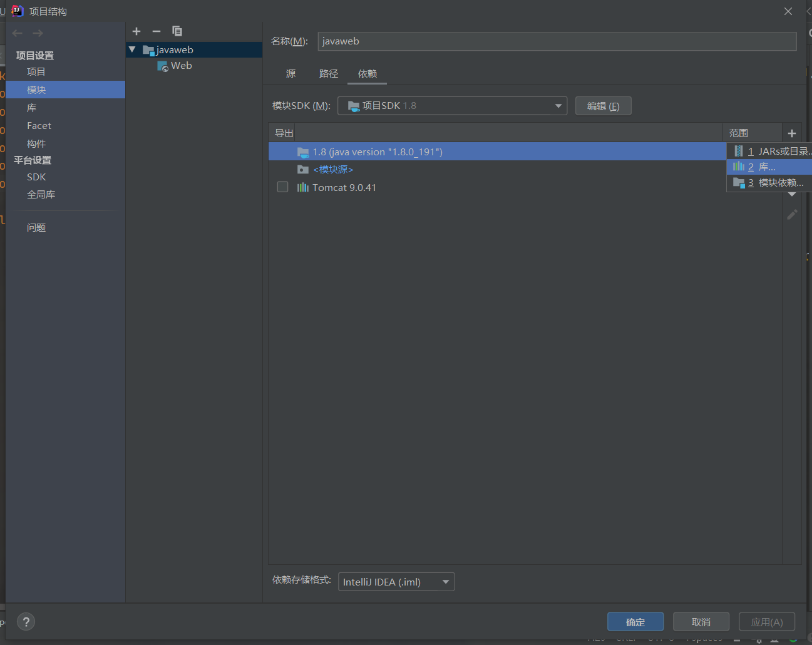This screenshot has height=645, width=812.
Task: Click the remove module minus icon
Action: [157, 31]
